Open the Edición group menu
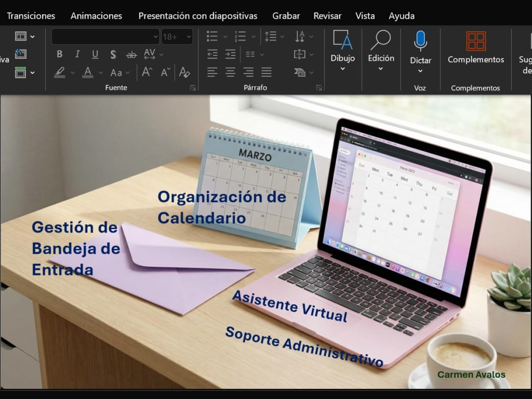The height and width of the screenshot is (399, 532). [381, 50]
